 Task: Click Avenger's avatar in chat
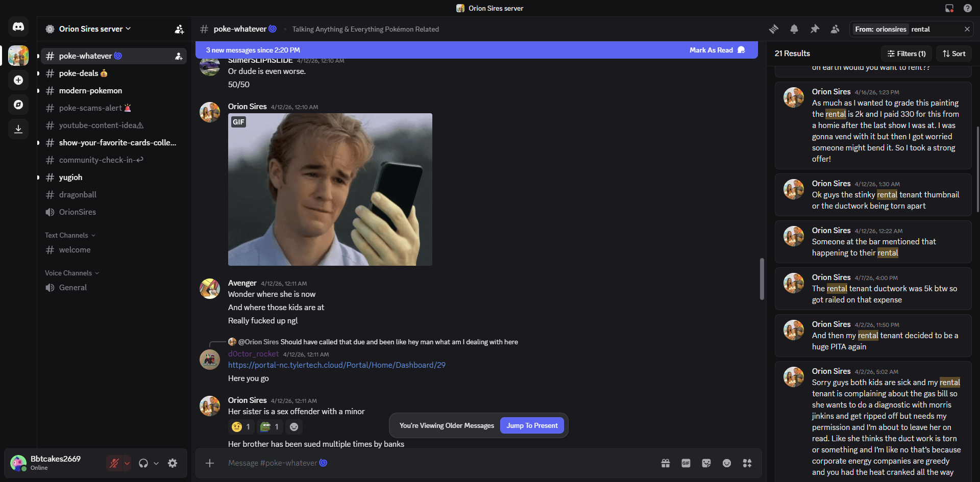click(210, 289)
